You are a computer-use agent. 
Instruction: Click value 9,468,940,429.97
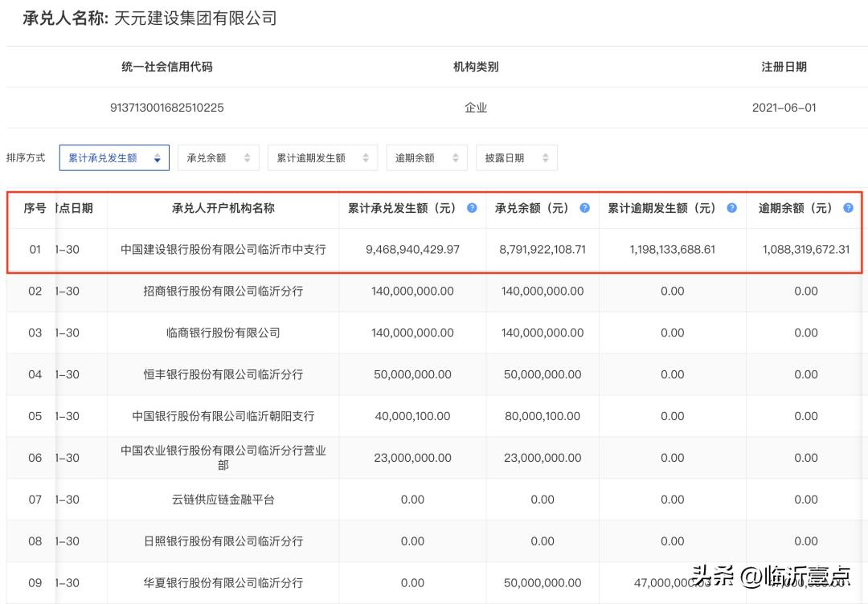pos(412,250)
